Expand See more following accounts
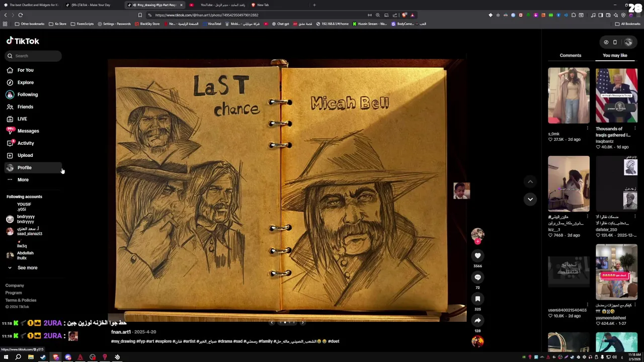 pyautogui.click(x=23, y=268)
